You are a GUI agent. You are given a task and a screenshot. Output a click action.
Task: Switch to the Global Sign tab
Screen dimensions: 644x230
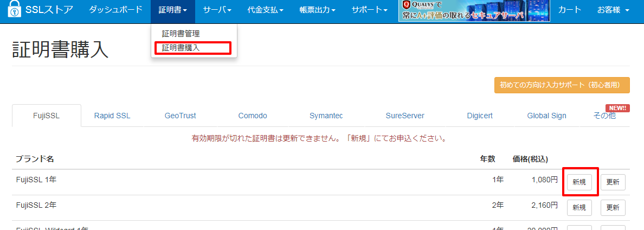pos(546,116)
